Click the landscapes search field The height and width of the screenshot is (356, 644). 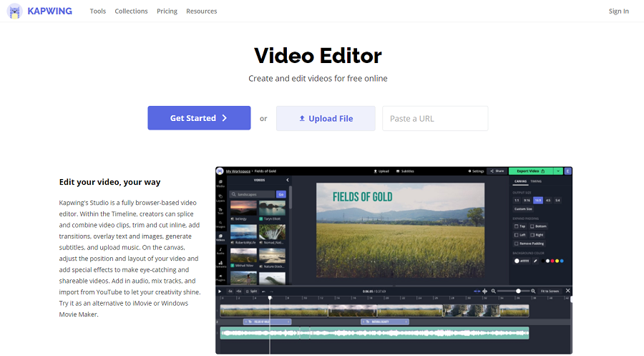253,194
